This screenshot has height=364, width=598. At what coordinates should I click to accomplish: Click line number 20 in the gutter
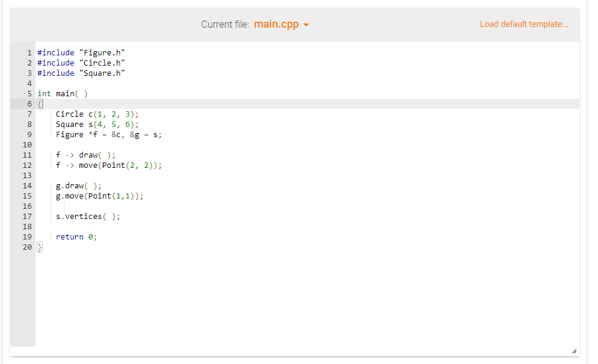click(x=27, y=247)
